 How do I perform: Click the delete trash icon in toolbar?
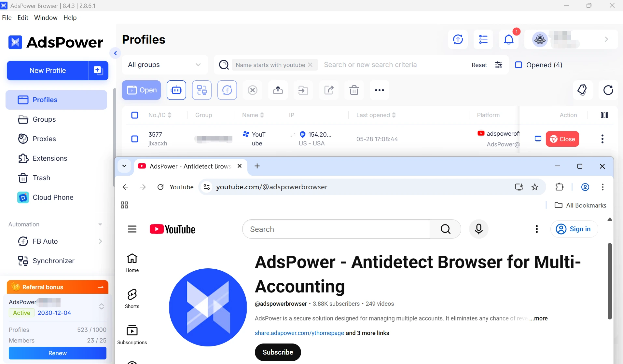point(354,90)
